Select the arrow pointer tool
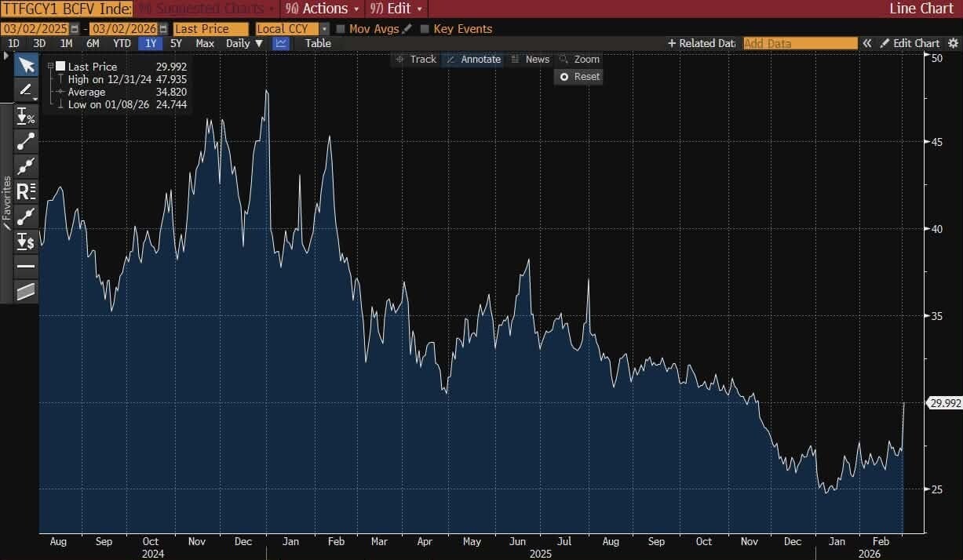 [x=27, y=65]
